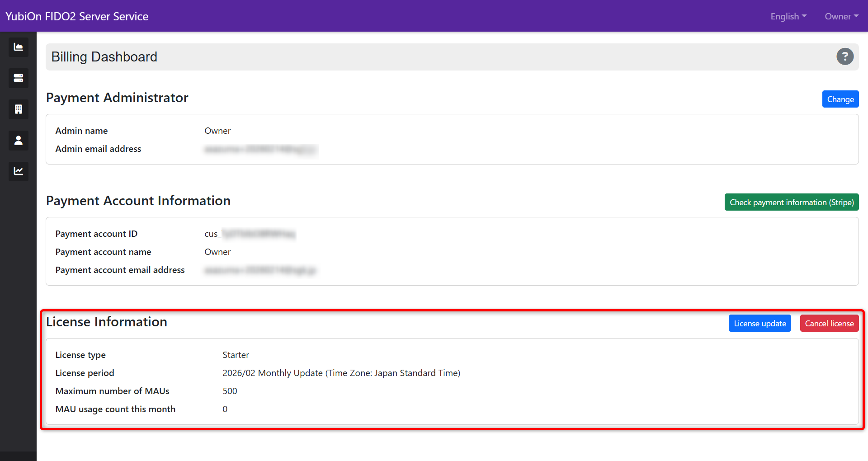The image size is (868, 461).
Task: Click the YubiOn FIDO2 Server Service title
Action: point(77,16)
